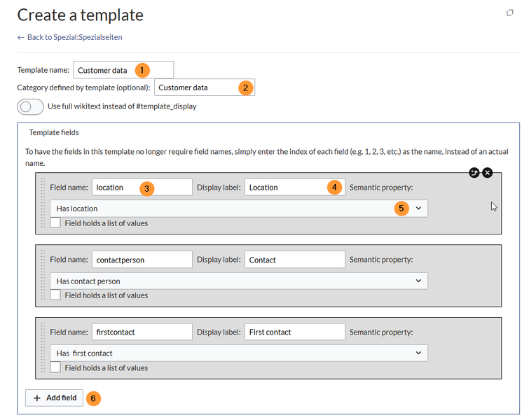Remove the location field with X icon

click(488, 173)
